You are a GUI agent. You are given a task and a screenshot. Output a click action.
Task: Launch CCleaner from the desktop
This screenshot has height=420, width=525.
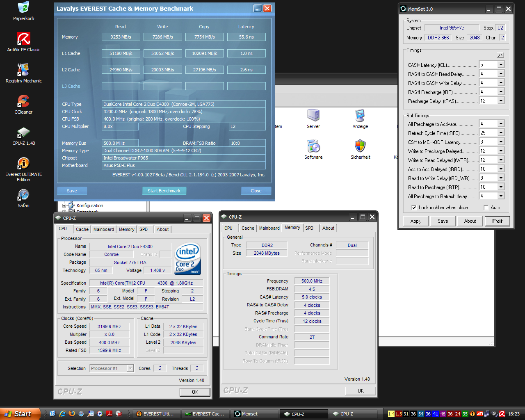(23, 104)
